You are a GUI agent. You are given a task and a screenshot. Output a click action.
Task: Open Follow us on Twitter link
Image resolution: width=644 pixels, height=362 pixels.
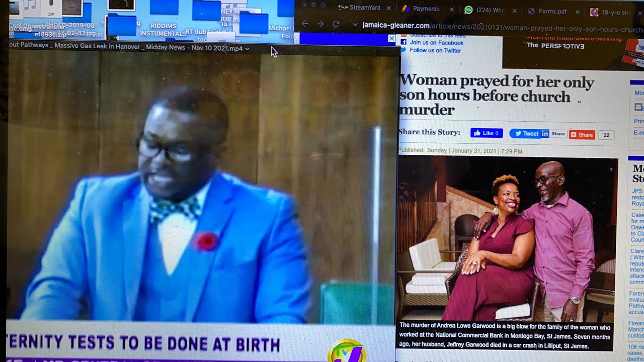[435, 50]
